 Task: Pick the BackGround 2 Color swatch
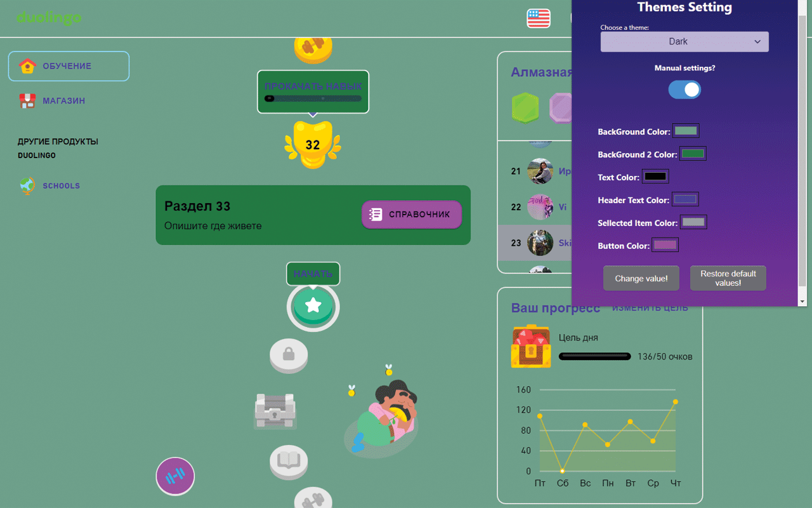tap(693, 154)
